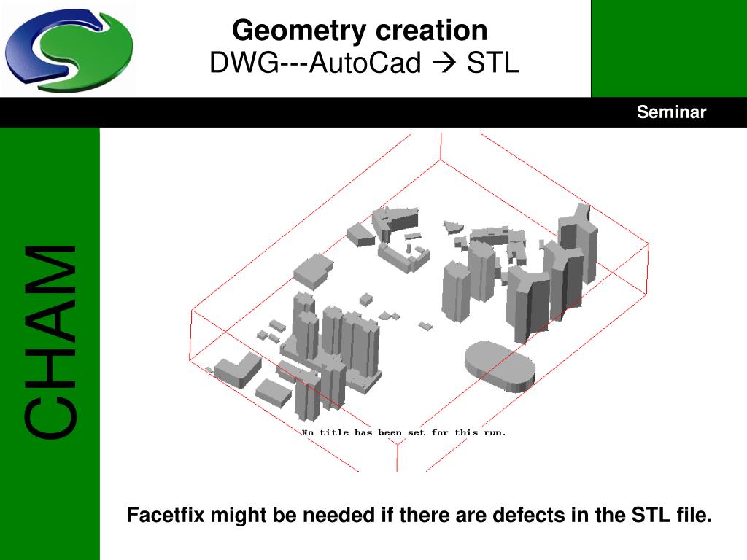The image size is (747, 560).
Task: Click the CHAM swirl logo
Action: [69, 50]
